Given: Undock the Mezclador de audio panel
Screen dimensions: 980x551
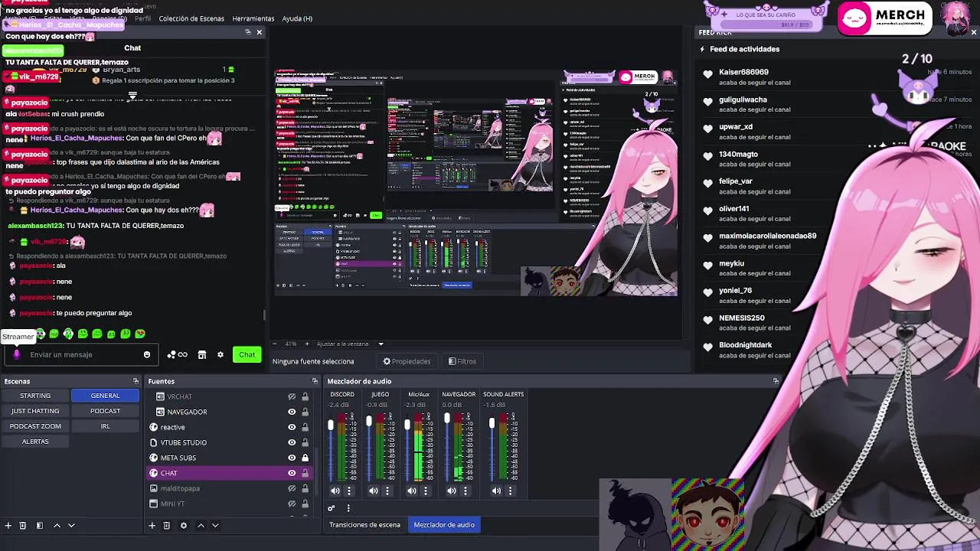Looking at the screenshot, I should pyautogui.click(x=776, y=381).
